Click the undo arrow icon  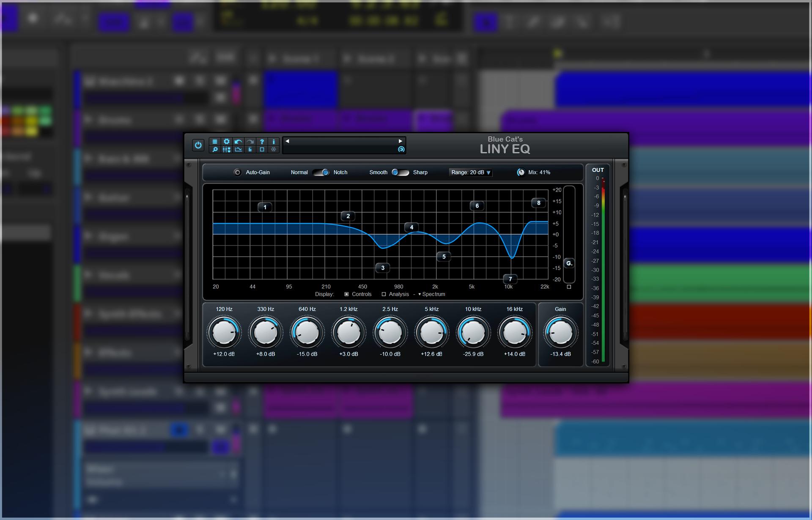pos(239,142)
